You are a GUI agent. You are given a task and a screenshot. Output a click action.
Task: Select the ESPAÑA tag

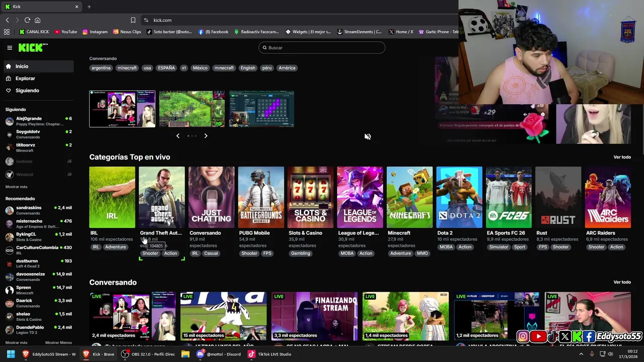tap(167, 68)
